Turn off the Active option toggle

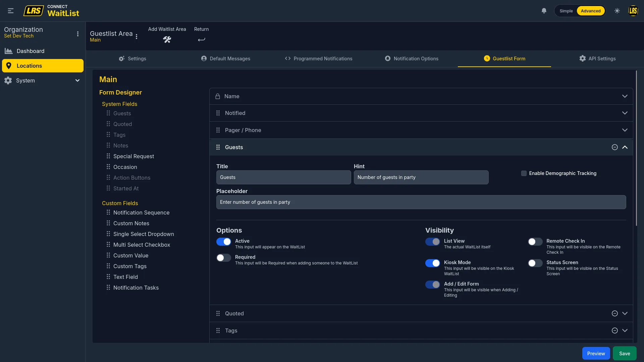click(224, 242)
